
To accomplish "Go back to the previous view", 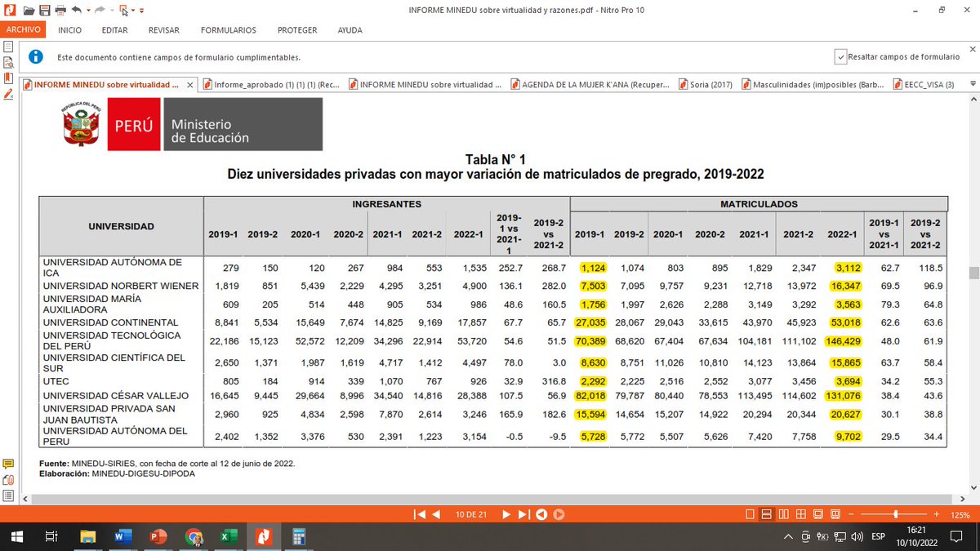I will click(x=541, y=514).
